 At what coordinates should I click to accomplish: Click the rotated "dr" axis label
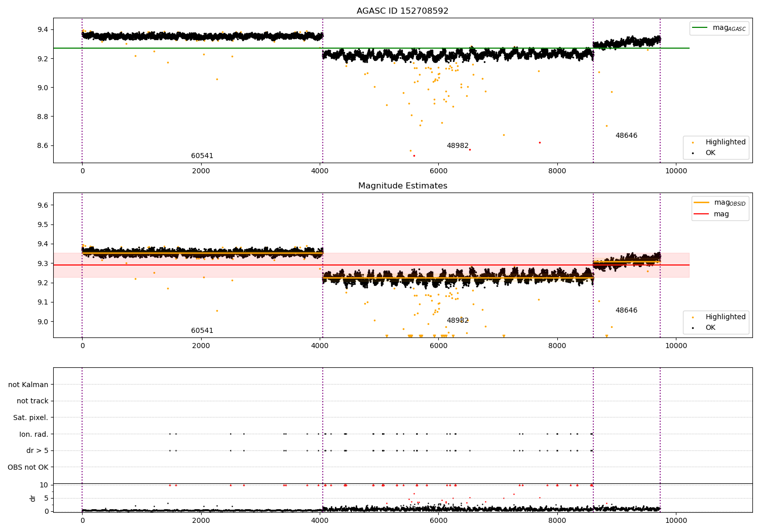click(x=33, y=498)
